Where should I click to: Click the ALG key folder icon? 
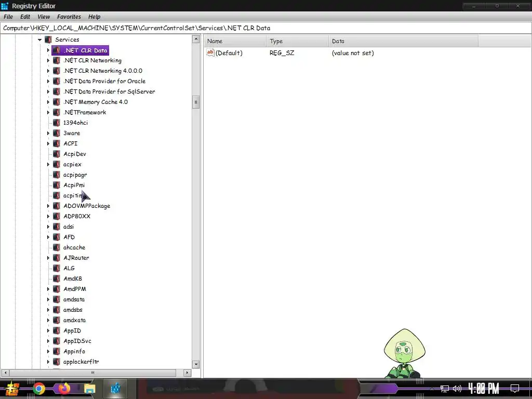57,268
